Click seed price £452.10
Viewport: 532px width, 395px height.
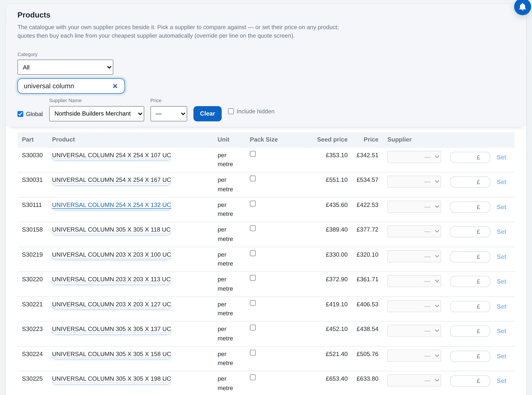tap(336, 329)
